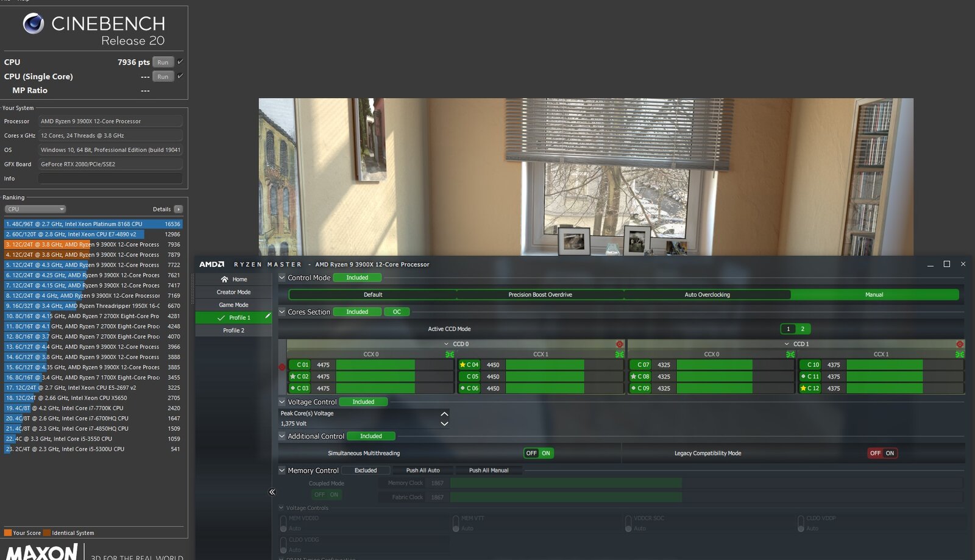Click core C 10 label button
This screenshot has height=560, width=975.
tap(810, 364)
